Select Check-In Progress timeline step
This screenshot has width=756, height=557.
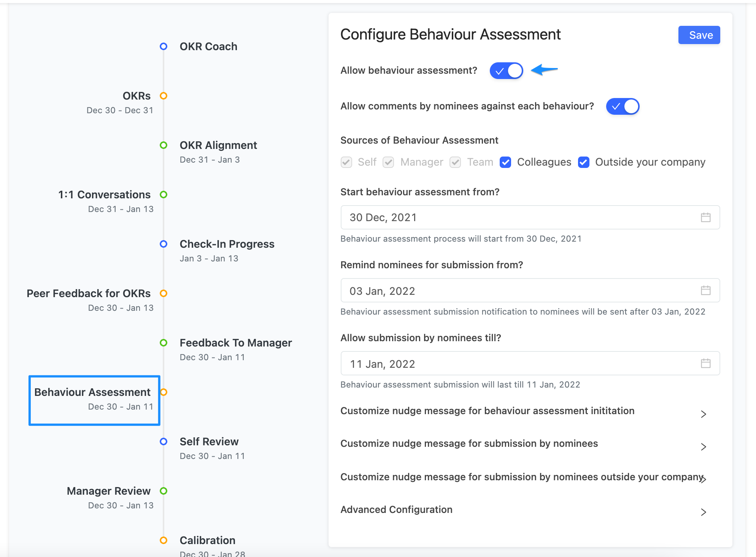227,244
